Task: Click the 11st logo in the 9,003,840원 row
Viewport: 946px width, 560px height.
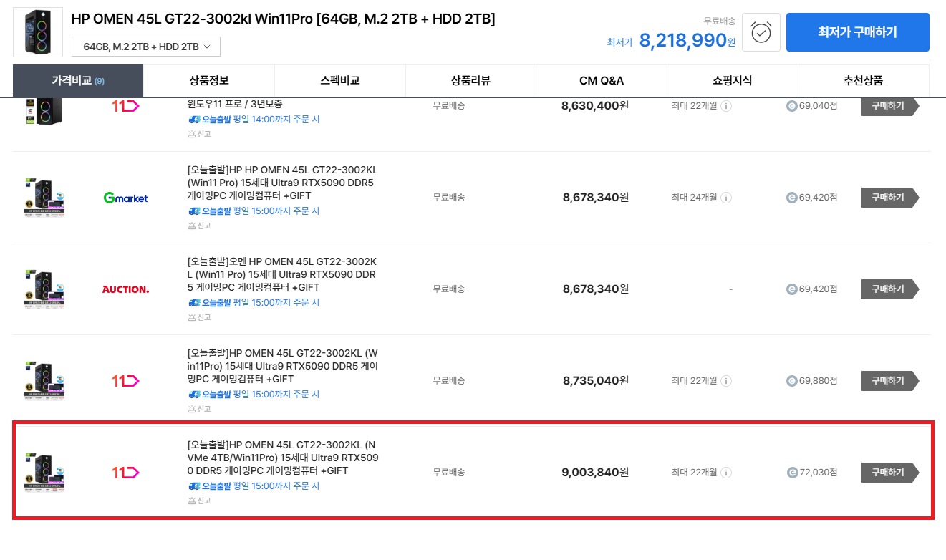Action: [x=125, y=473]
